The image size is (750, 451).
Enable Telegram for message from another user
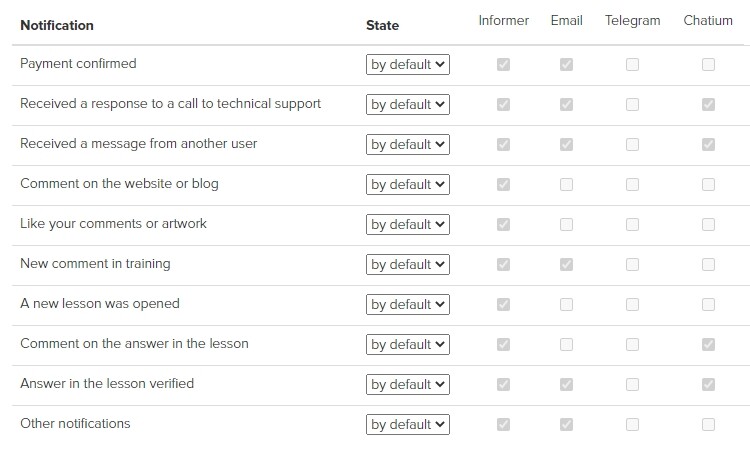pos(632,144)
